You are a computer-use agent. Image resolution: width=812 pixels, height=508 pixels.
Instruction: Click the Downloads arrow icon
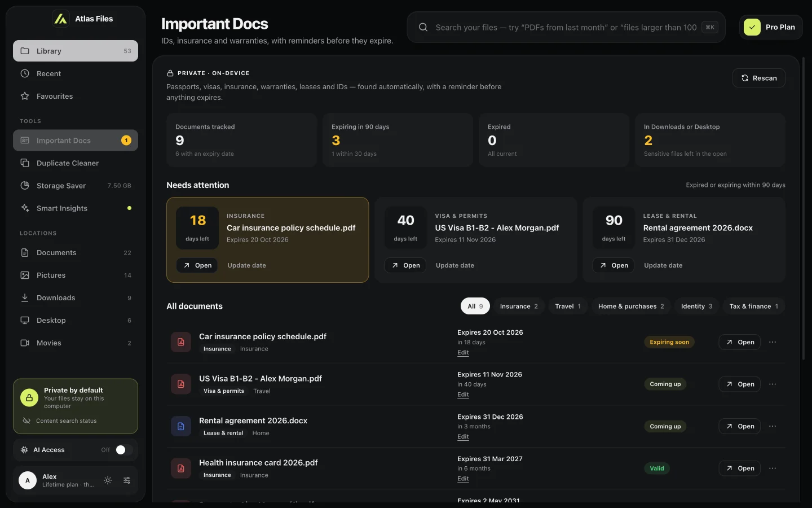click(x=25, y=298)
